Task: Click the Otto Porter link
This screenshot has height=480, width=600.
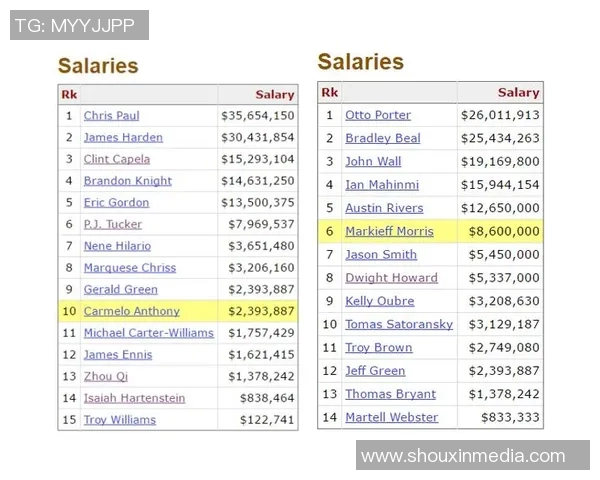Action: (378, 115)
